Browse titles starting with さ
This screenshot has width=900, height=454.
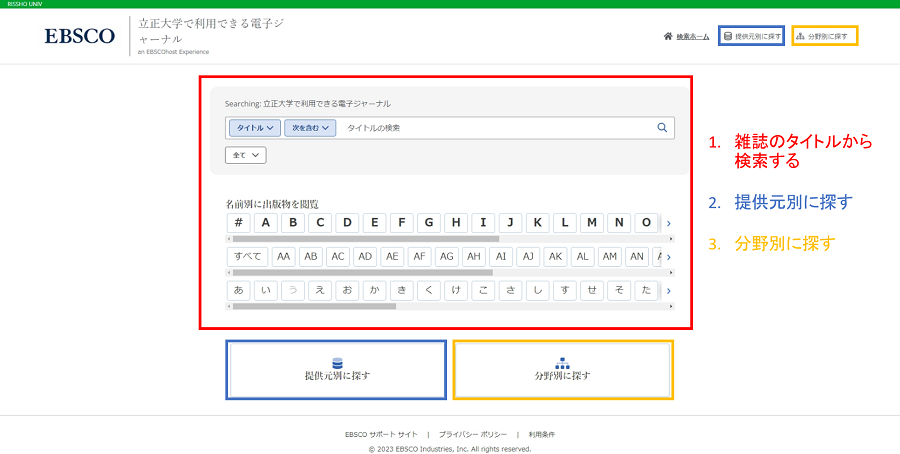510,290
